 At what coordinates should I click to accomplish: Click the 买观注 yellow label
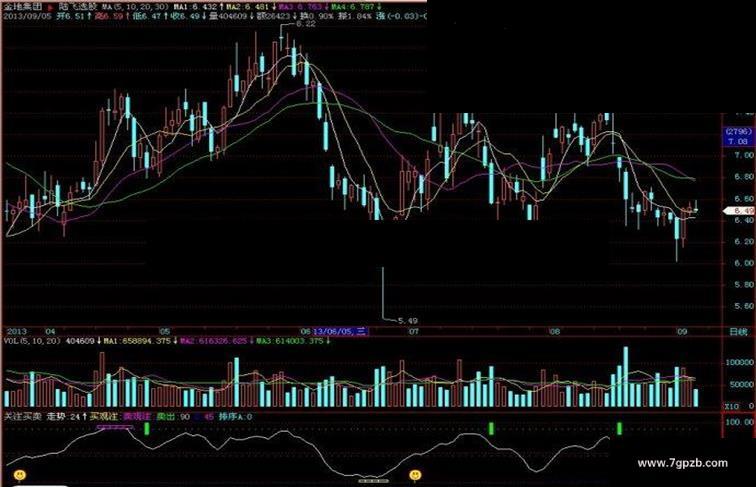point(104,416)
